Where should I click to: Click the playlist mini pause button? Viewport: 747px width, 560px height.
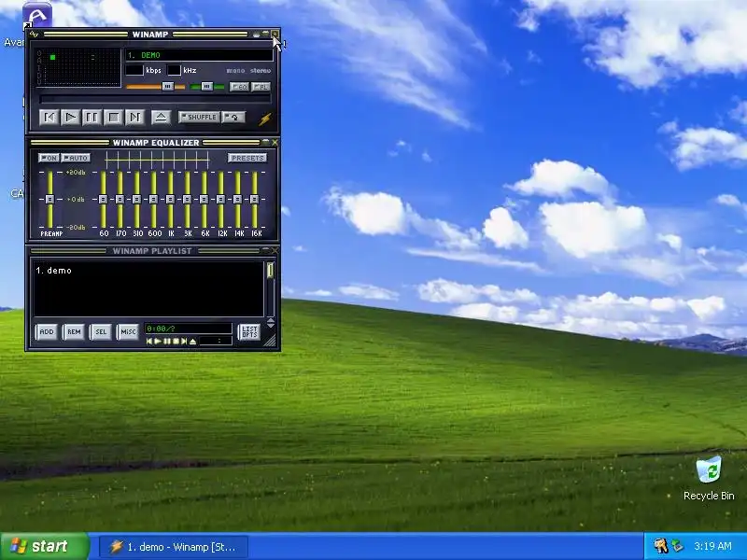click(x=167, y=342)
